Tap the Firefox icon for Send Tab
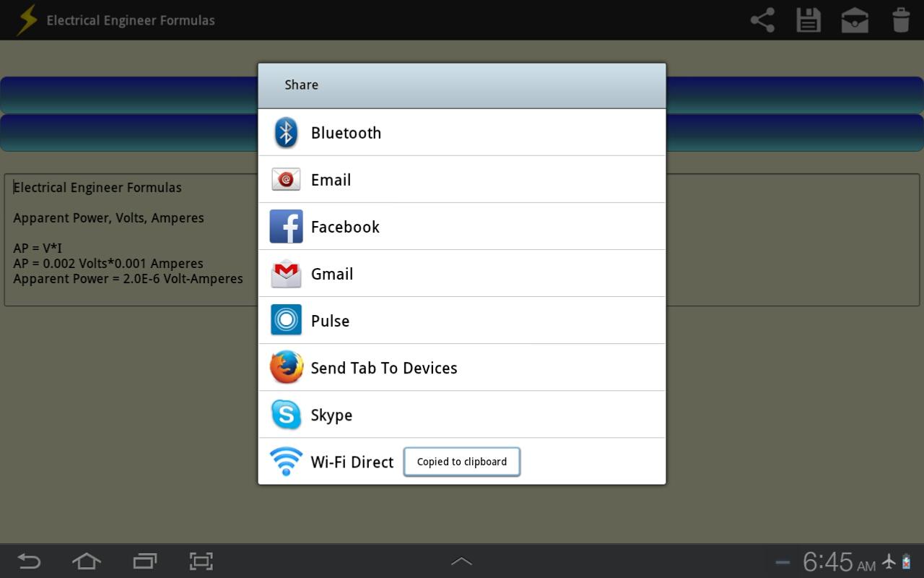The image size is (924, 578). 286,367
